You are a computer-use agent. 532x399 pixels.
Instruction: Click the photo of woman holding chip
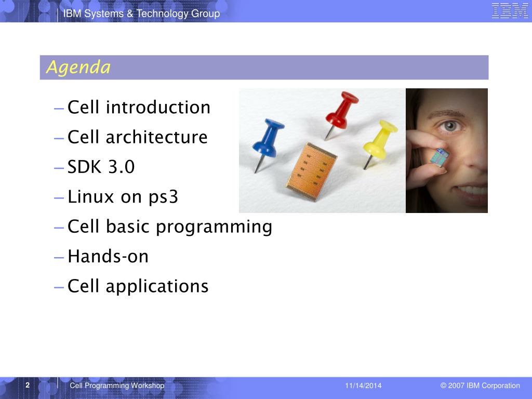[x=447, y=151]
